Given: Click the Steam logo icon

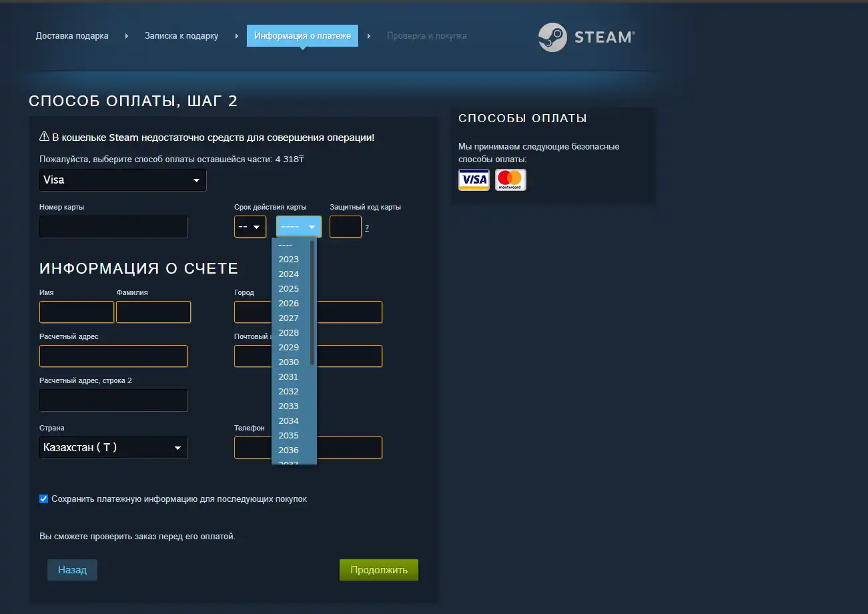Looking at the screenshot, I should pyautogui.click(x=552, y=37).
